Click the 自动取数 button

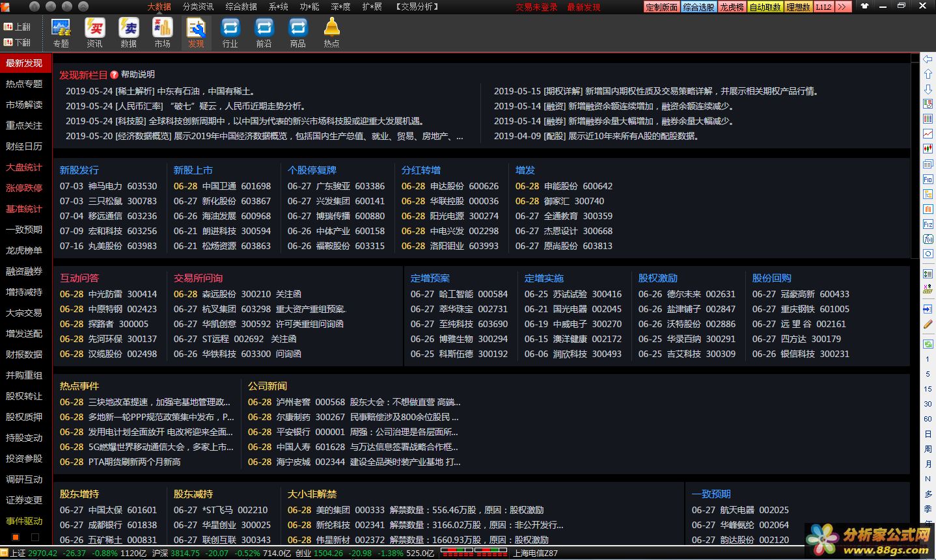[765, 7]
